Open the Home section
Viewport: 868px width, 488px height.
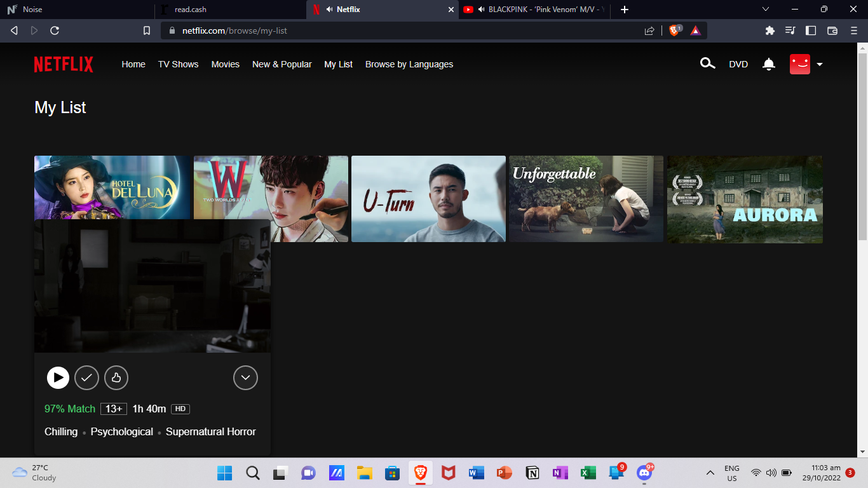(x=133, y=64)
